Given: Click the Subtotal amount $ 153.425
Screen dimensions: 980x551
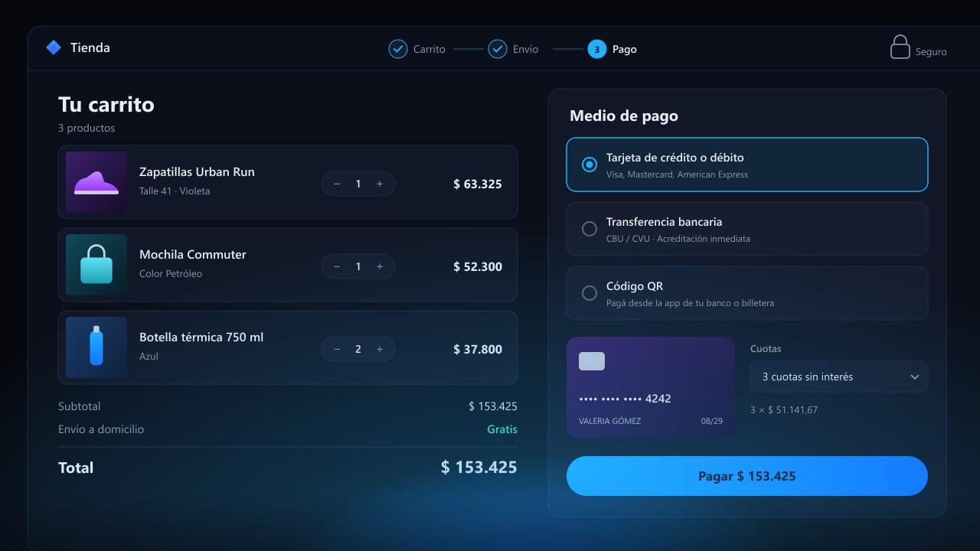Looking at the screenshot, I should [493, 406].
